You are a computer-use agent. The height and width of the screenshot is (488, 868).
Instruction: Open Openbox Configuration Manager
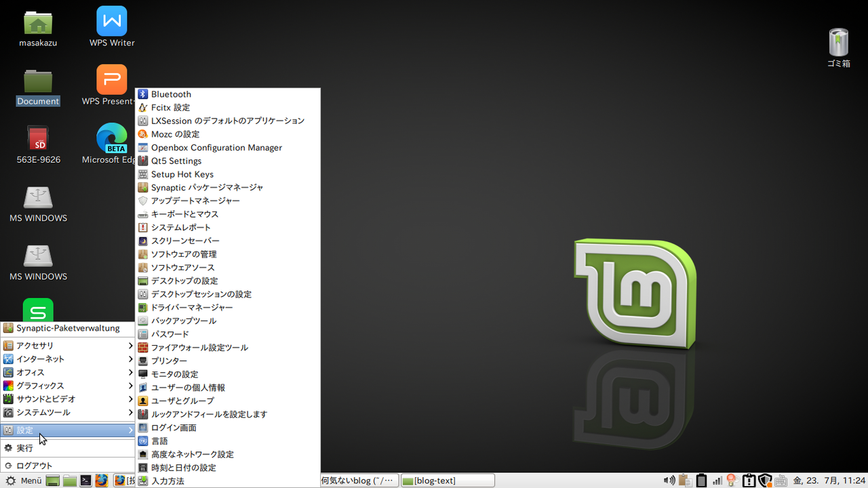(228, 148)
